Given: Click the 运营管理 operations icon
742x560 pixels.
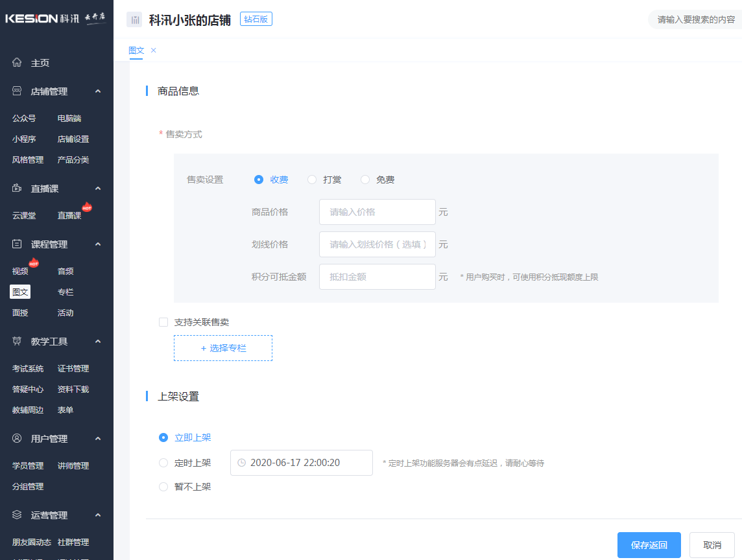Looking at the screenshot, I should click(16, 515).
